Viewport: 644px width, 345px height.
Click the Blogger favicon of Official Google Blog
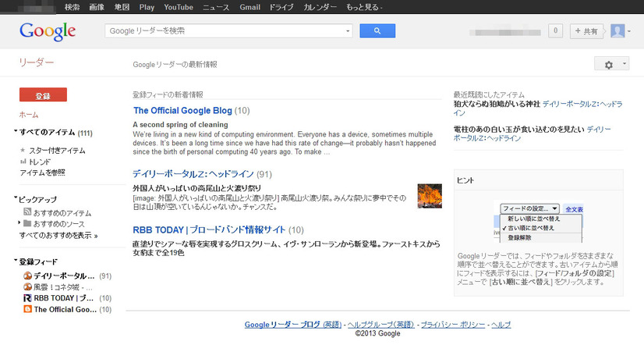coord(27,309)
